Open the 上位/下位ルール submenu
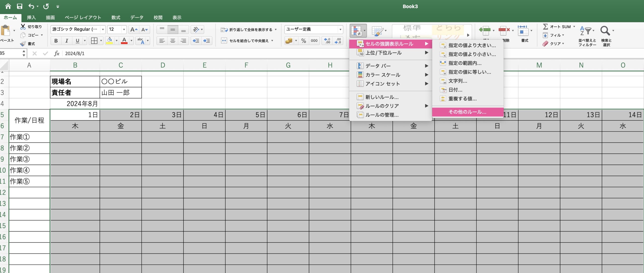 [390, 53]
